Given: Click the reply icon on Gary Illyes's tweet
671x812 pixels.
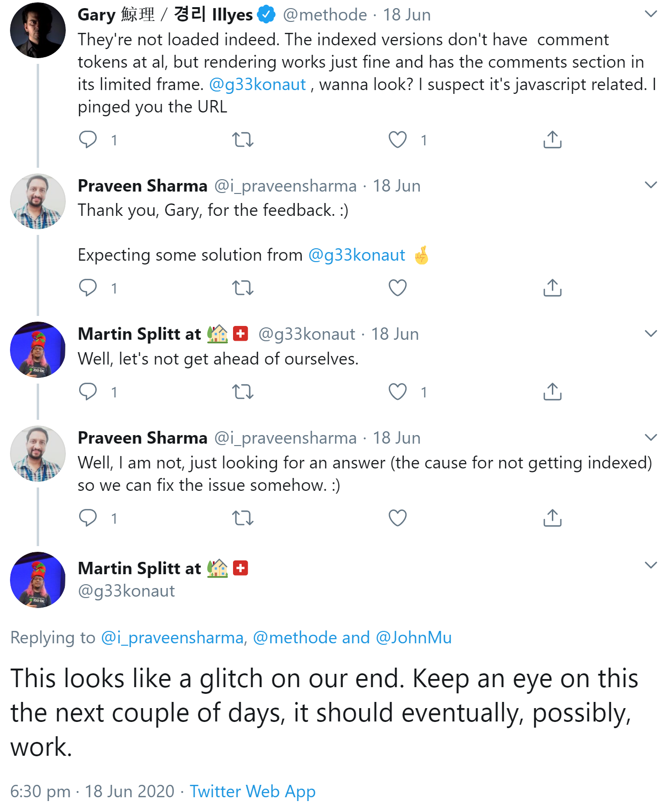Looking at the screenshot, I should point(89,140).
